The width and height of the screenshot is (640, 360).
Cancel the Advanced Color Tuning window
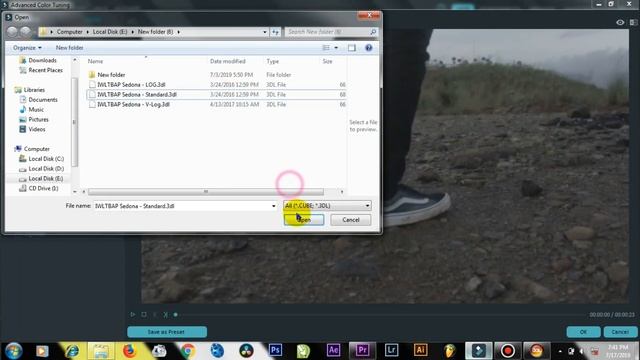620,332
